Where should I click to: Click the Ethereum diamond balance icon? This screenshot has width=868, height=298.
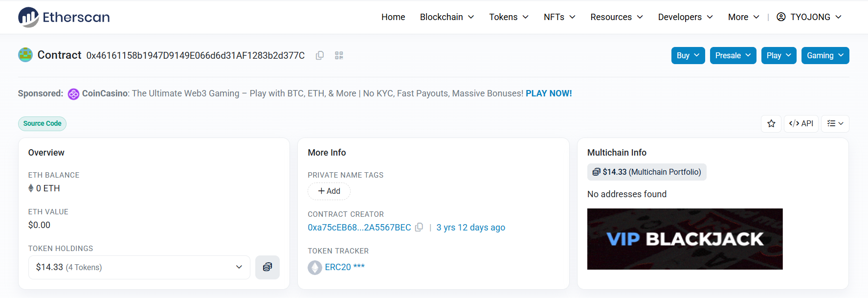(x=31, y=188)
